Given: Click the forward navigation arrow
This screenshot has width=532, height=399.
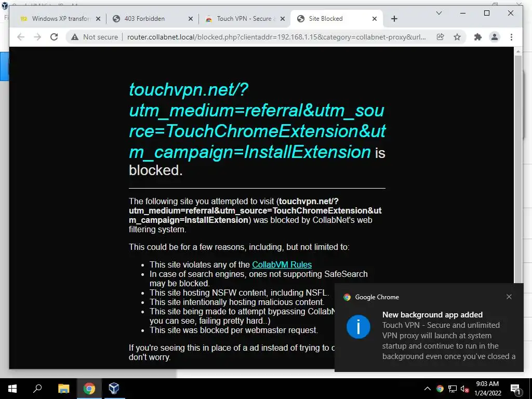Looking at the screenshot, I should [37, 37].
